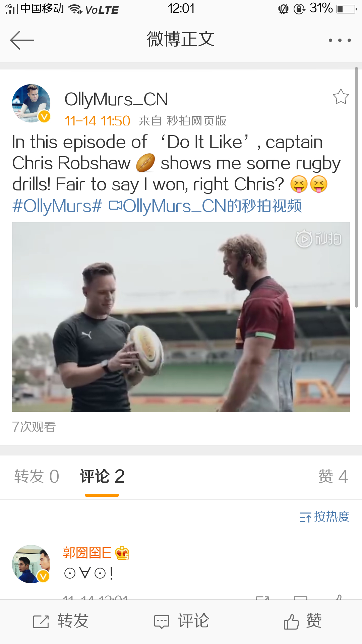Open OllyMurs_CN profile avatar
This screenshot has width=362, height=644.
31,103
